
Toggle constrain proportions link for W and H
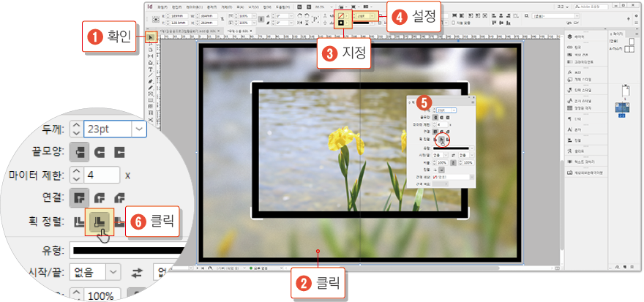(222, 19)
